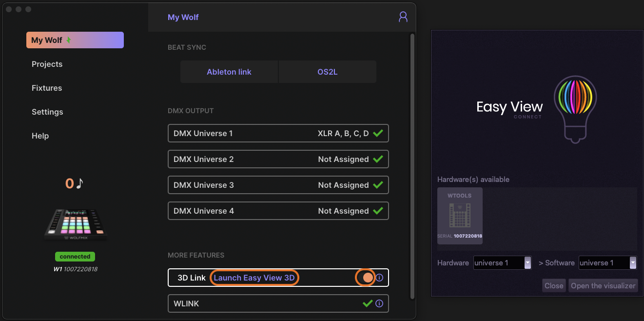Click the 3D Link info icon

click(x=379, y=278)
